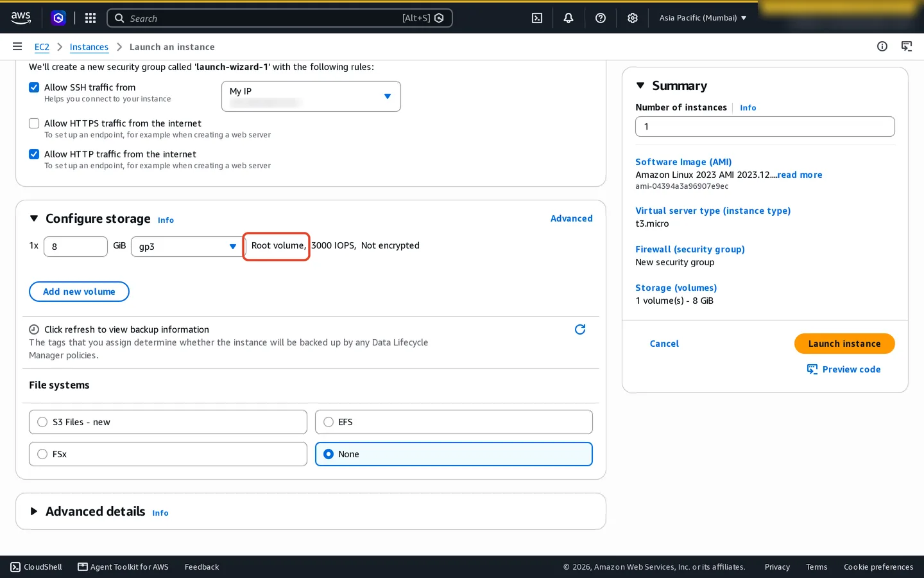924x578 pixels.
Task: Click the CloudShell icon in the footer
Action: 15,567
